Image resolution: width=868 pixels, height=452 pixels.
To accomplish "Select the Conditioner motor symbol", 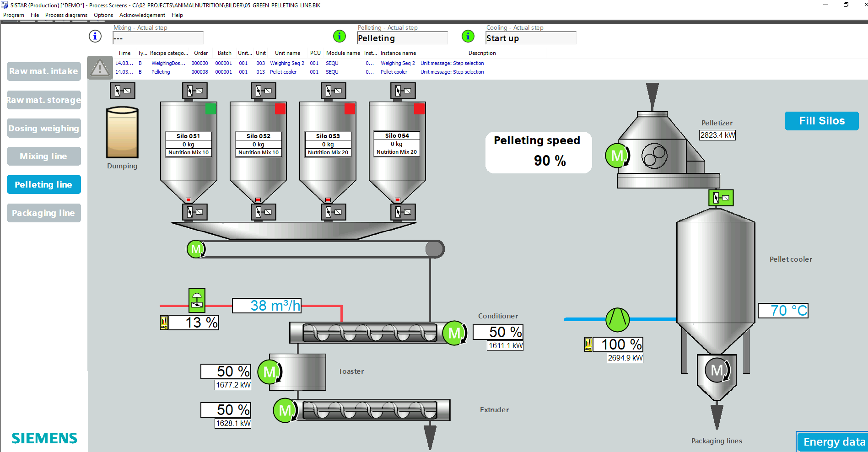I will tap(454, 333).
